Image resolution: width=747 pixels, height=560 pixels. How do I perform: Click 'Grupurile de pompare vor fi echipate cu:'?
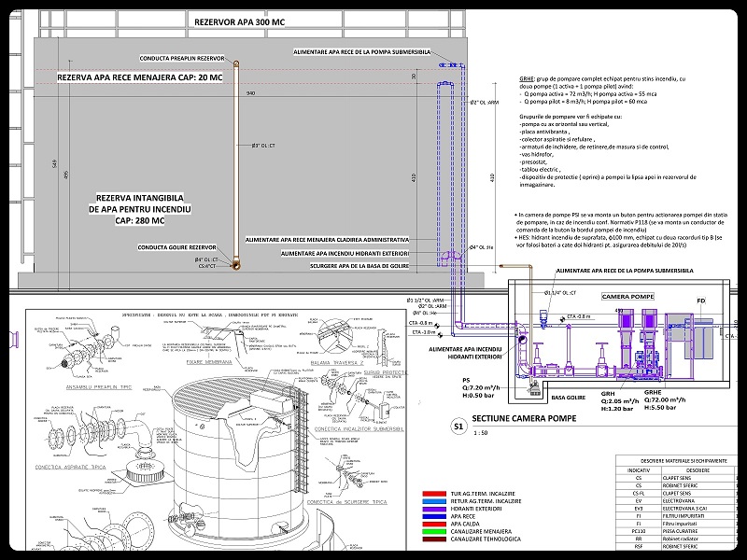[x=571, y=117]
